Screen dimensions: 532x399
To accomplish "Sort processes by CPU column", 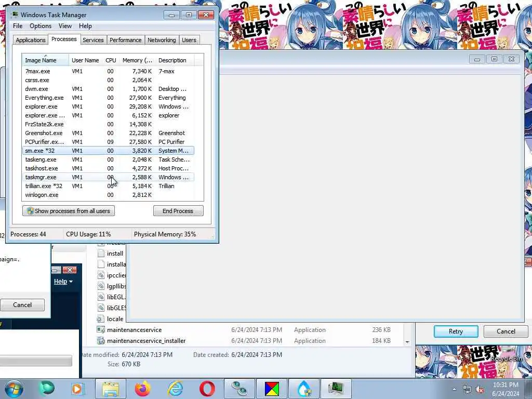I will tap(111, 60).
